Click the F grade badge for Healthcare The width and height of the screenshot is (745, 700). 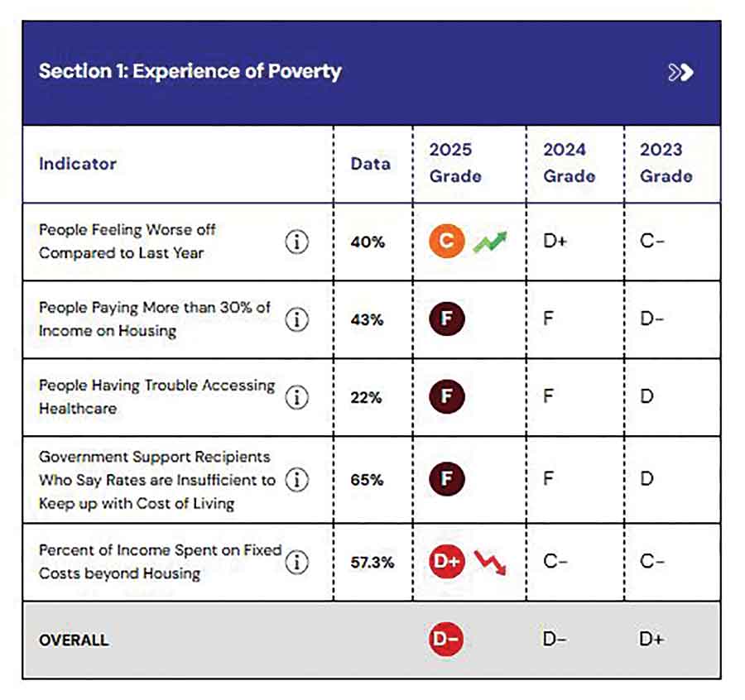447,397
